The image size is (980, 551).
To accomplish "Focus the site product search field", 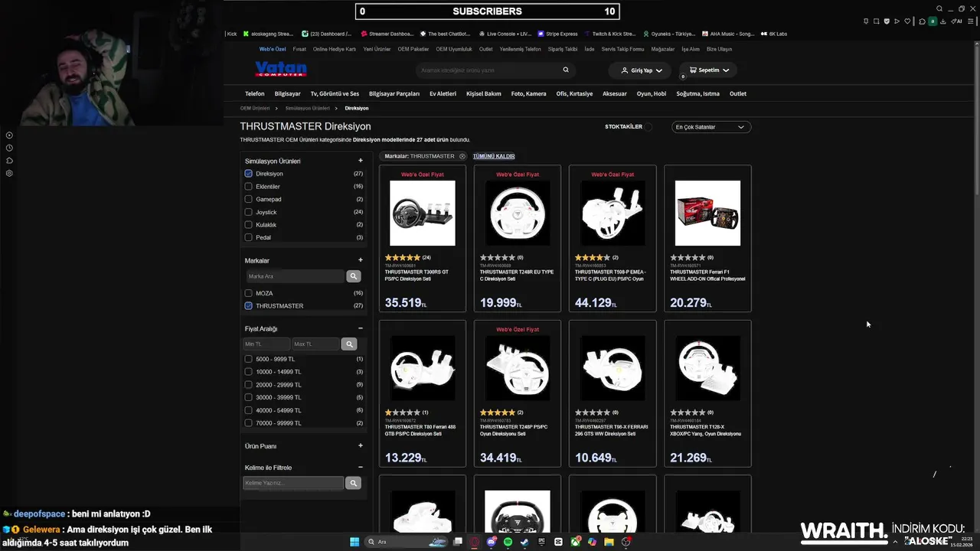I will (490, 70).
